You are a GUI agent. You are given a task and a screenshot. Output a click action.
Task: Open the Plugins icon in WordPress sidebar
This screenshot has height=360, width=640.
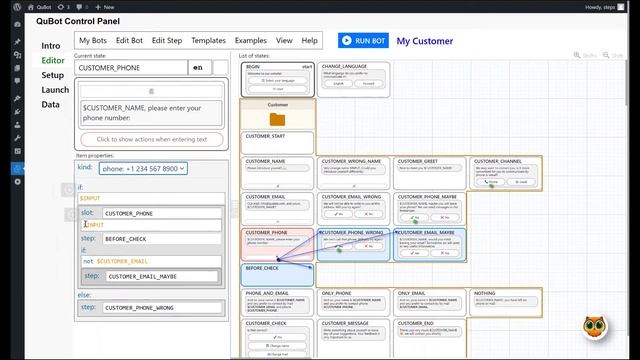[17, 111]
